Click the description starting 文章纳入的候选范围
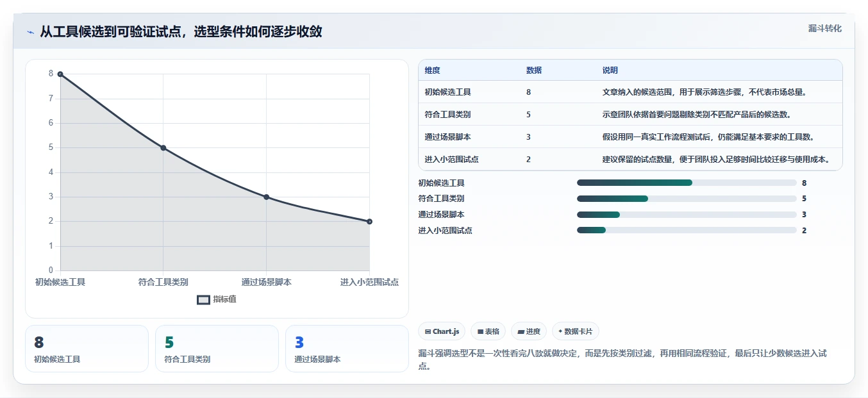 (x=704, y=92)
